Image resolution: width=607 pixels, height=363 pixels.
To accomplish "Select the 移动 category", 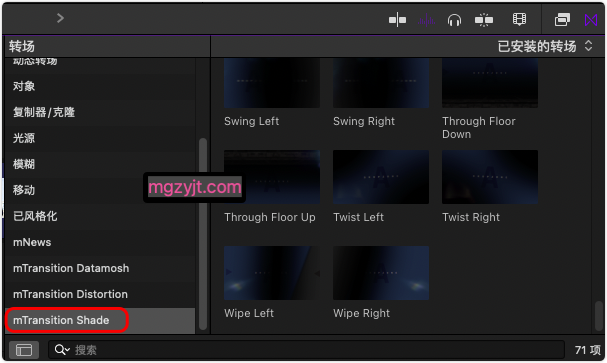I will 100,190.
